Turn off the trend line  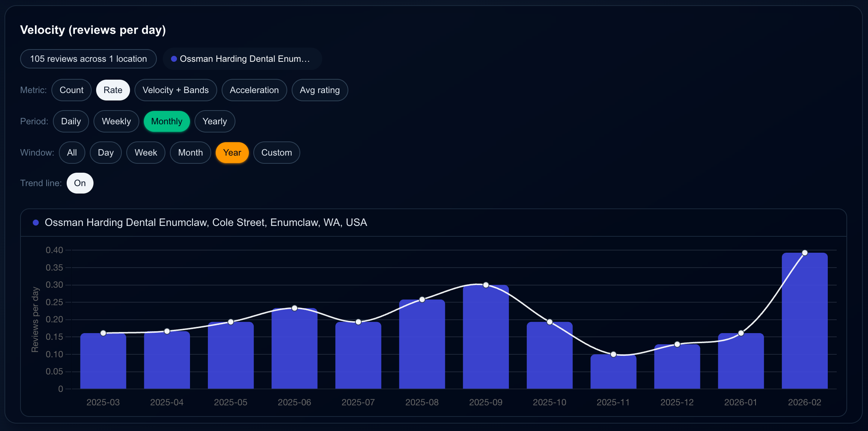[x=80, y=183]
